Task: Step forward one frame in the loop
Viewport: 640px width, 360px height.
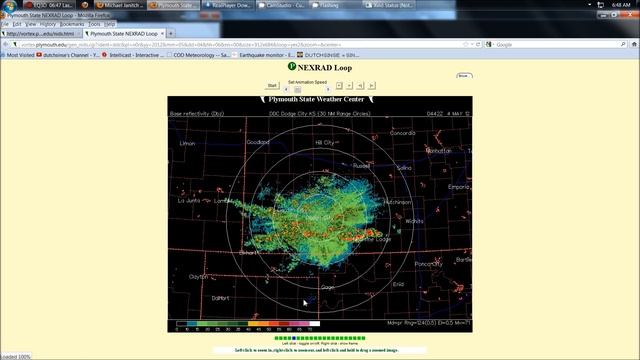Action: tap(371, 85)
